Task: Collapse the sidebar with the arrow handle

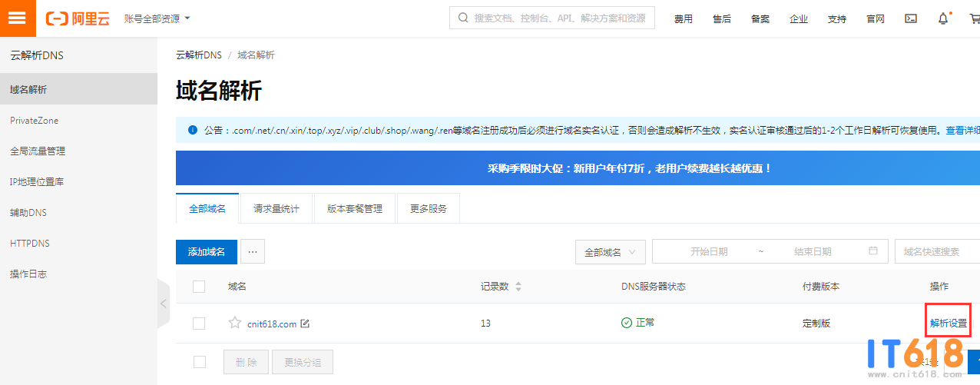Action: click(163, 304)
